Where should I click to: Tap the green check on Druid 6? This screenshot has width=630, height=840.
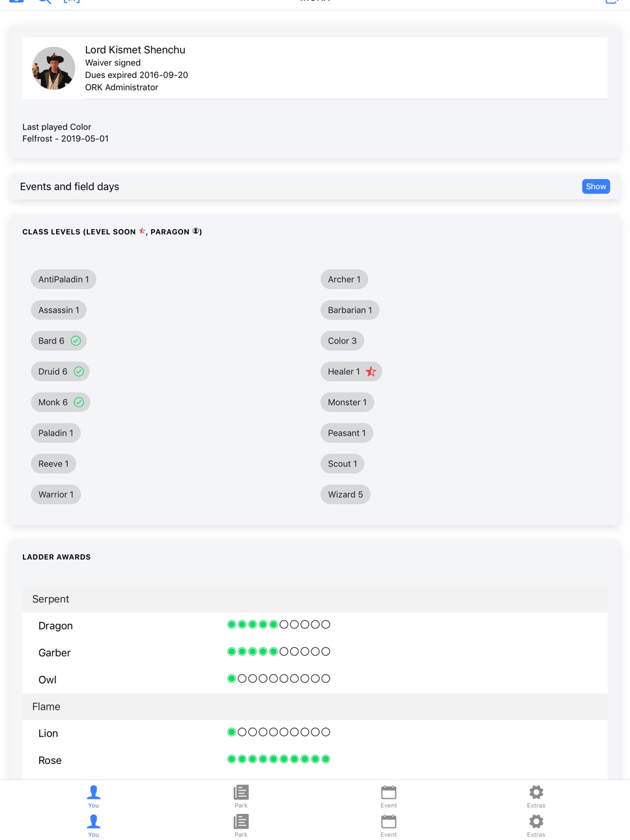[x=79, y=371]
